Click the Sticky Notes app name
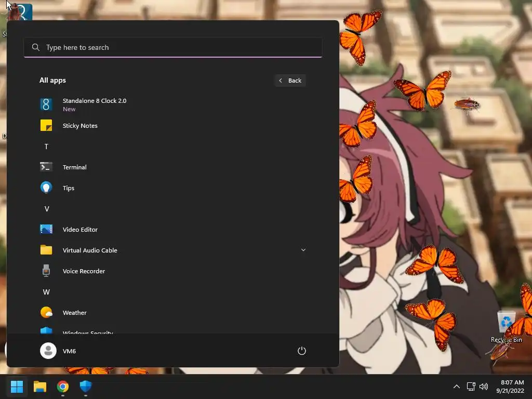The image size is (532, 399). point(80,126)
